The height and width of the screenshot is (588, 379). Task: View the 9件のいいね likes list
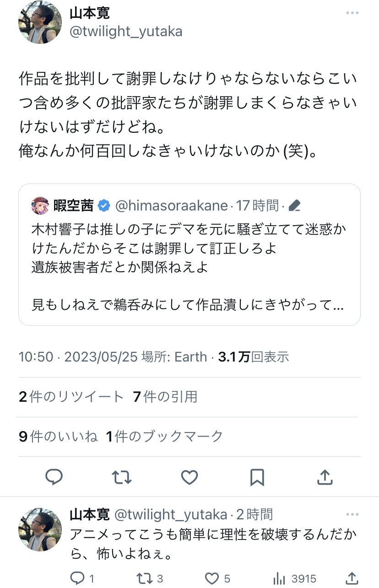pos(58,437)
